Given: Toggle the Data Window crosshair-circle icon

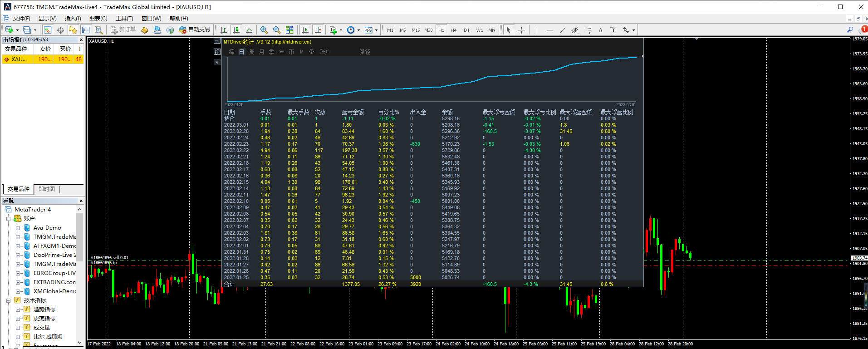Looking at the screenshot, I should pyautogui.click(x=60, y=30).
